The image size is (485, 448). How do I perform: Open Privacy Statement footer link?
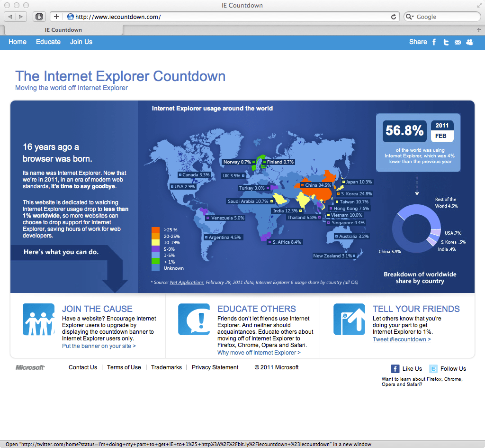coord(215,367)
